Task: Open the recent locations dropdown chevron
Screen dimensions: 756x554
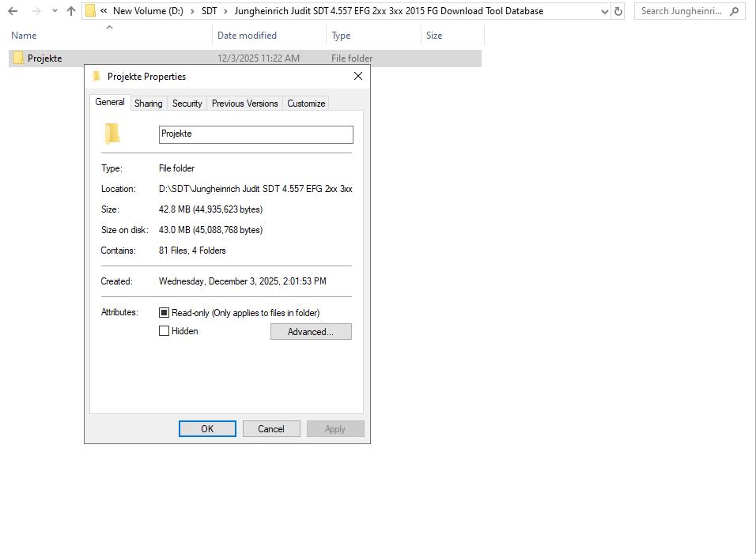Action: [55, 10]
